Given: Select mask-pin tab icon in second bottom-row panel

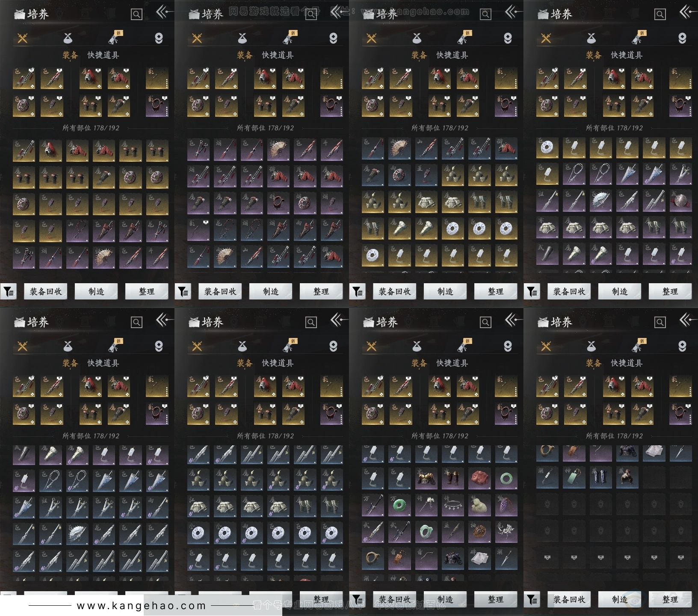Looking at the screenshot, I should pos(333,346).
